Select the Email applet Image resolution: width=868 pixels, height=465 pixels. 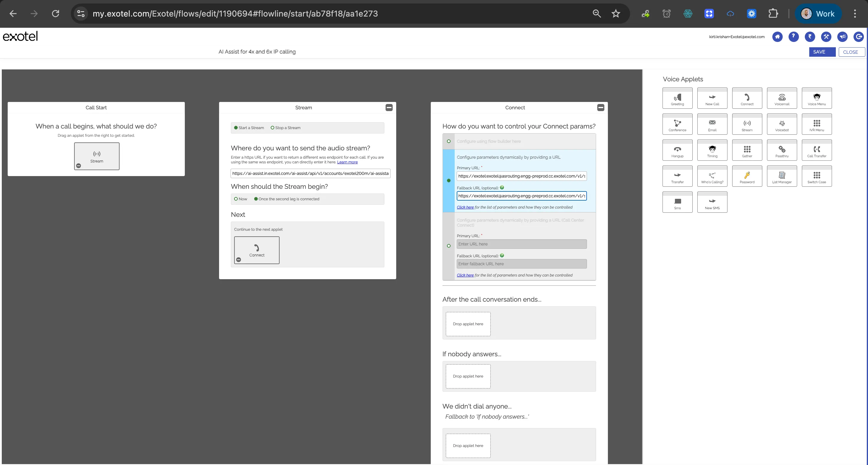point(712,124)
